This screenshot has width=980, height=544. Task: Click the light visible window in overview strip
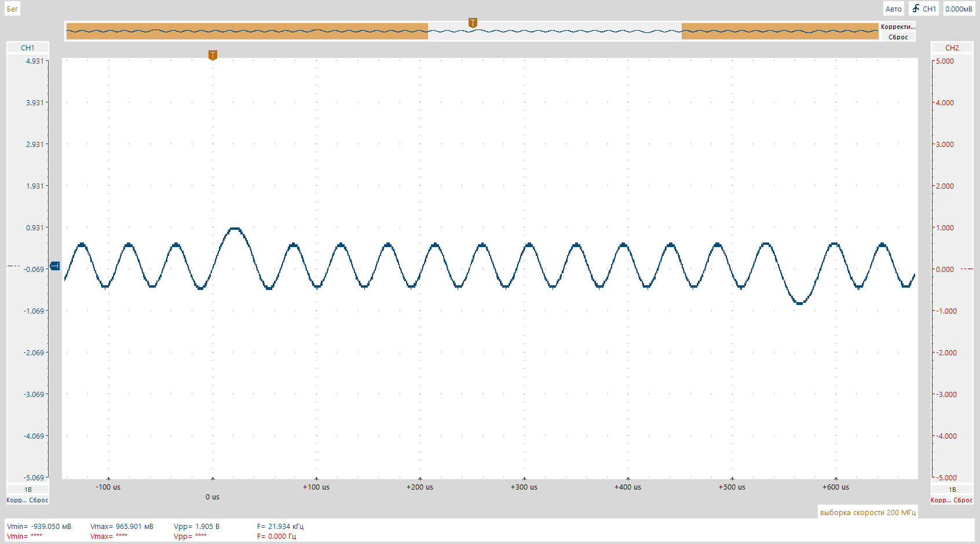(x=555, y=31)
